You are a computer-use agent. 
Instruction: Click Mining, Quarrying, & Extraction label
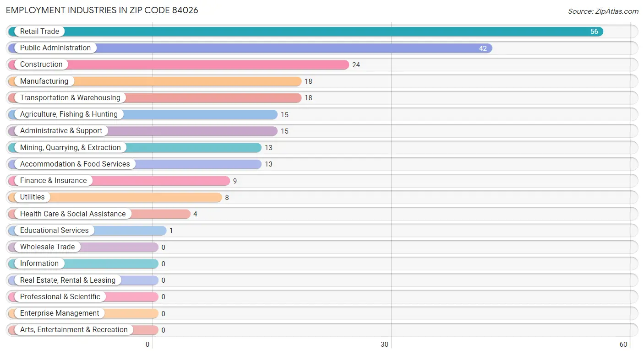(x=71, y=147)
